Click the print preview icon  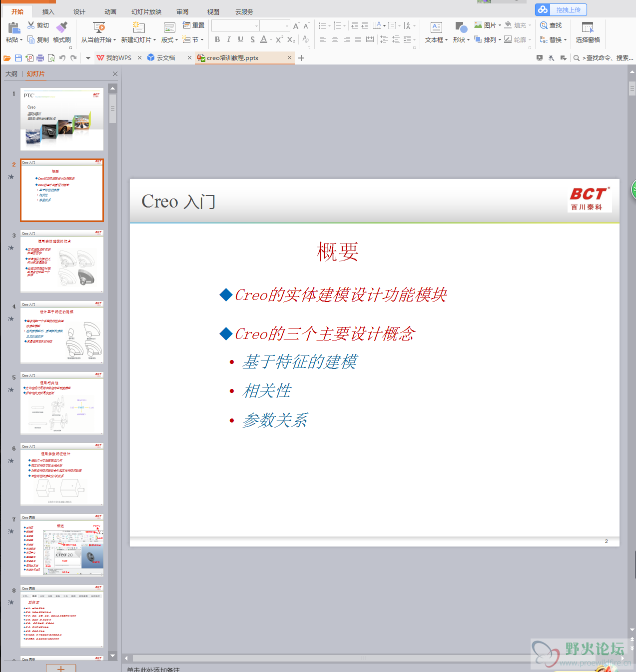pyautogui.click(x=51, y=58)
